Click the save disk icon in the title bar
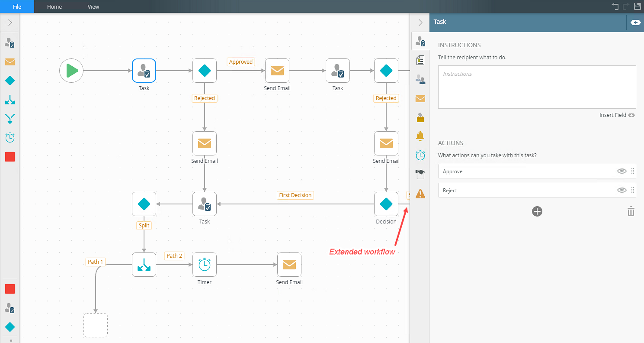Viewport: 644px width, 343px height. [637, 6]
